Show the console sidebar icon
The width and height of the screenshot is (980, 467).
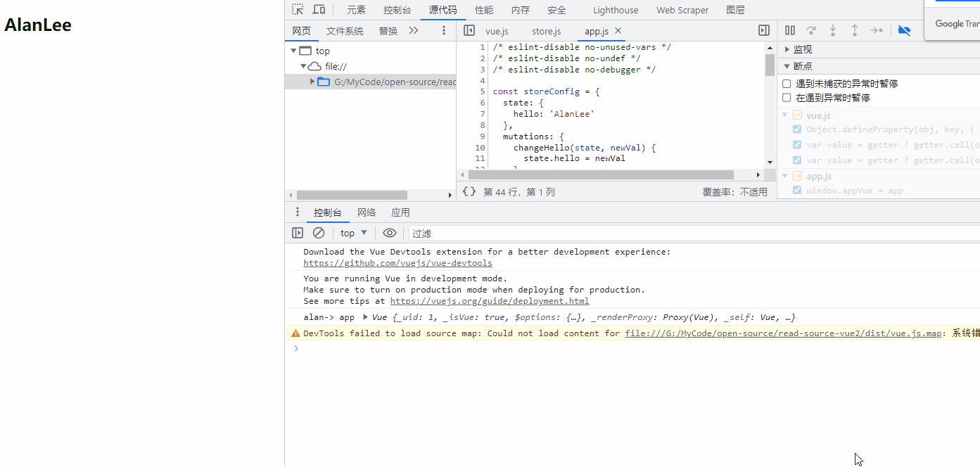[298, 233]
